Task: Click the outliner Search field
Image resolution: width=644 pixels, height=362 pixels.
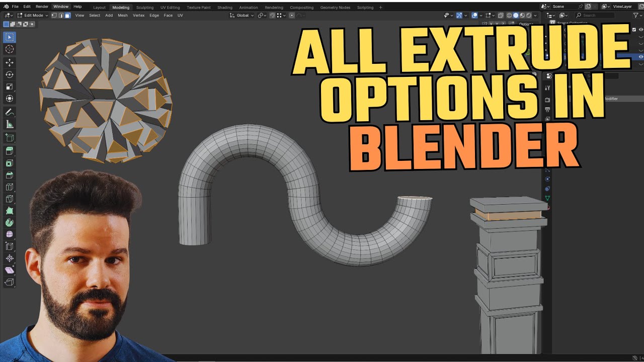Action: (595, 15)
